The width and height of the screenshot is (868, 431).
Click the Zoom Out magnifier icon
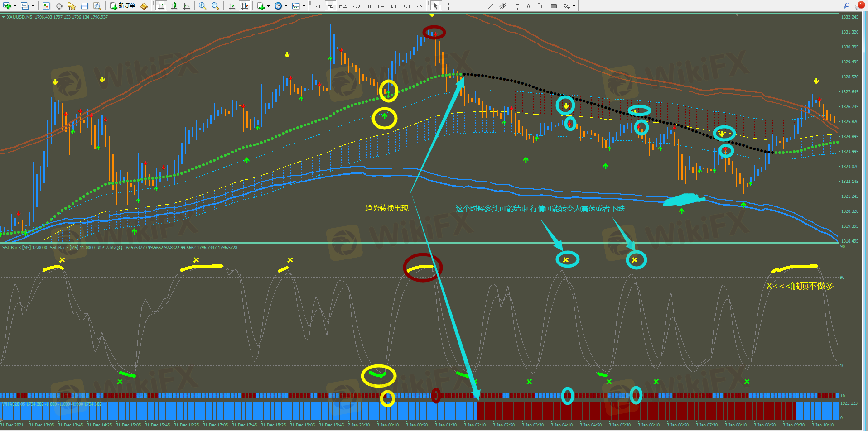point(215,6)
